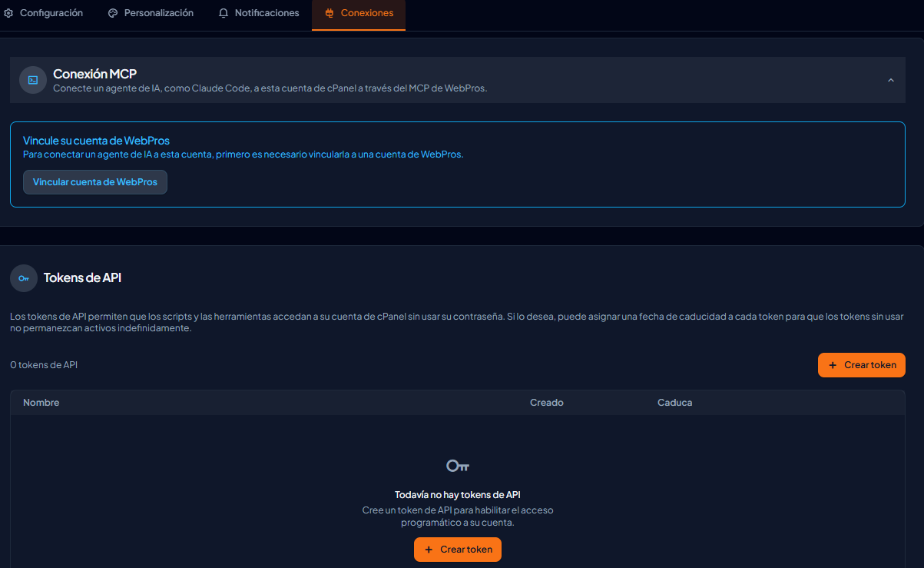Click Crear token button in empty state
The image size is (924, 568).
[458, 550]
